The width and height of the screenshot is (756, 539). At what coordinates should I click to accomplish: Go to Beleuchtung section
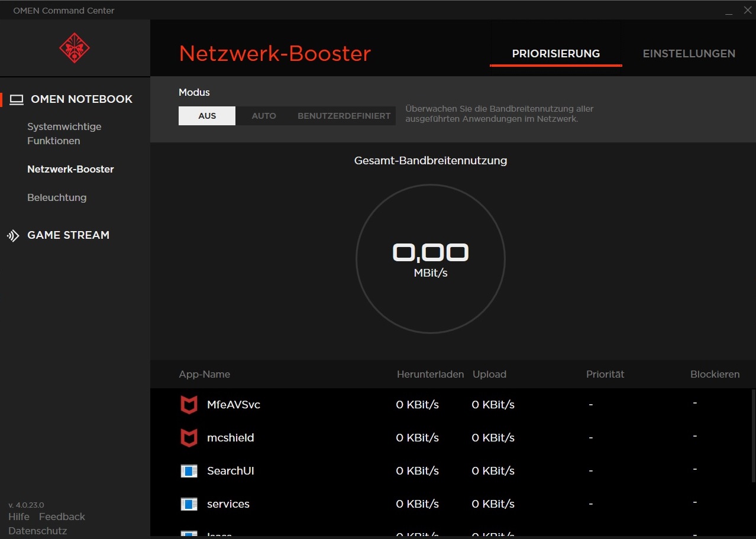(x=57, y=197)
